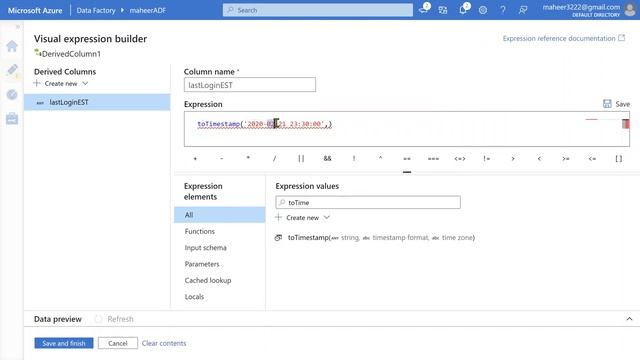Insert the divide operator

click(274, 158)
